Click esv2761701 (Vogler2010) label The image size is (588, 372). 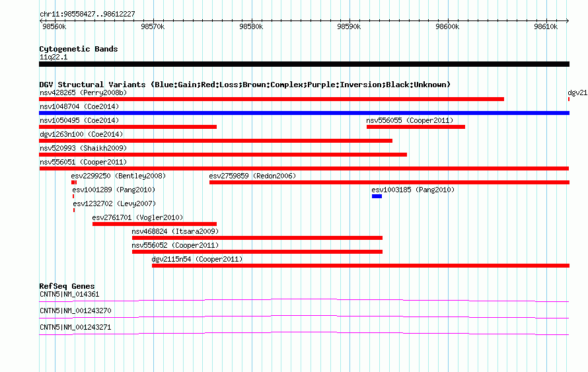click(137, 217)
